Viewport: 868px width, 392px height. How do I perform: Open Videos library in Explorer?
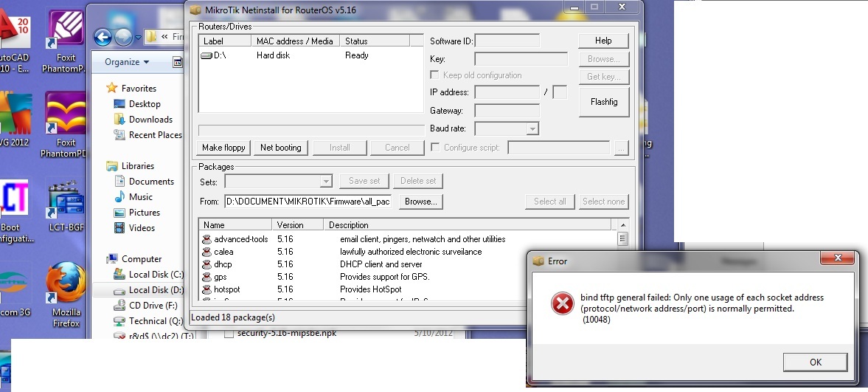pyautogui.click(x=142, y=228)
